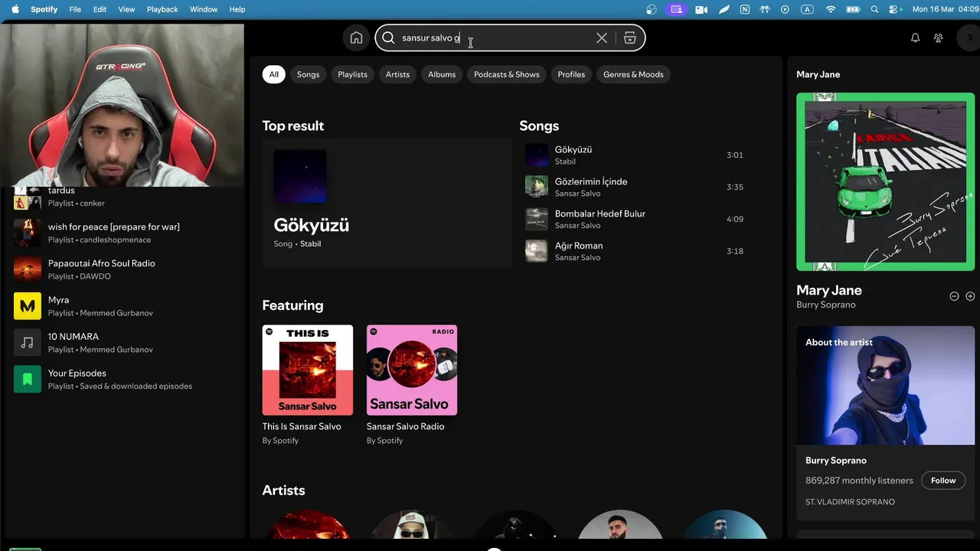Select song Gözlerimin İçinde

[x=634, y=187]
